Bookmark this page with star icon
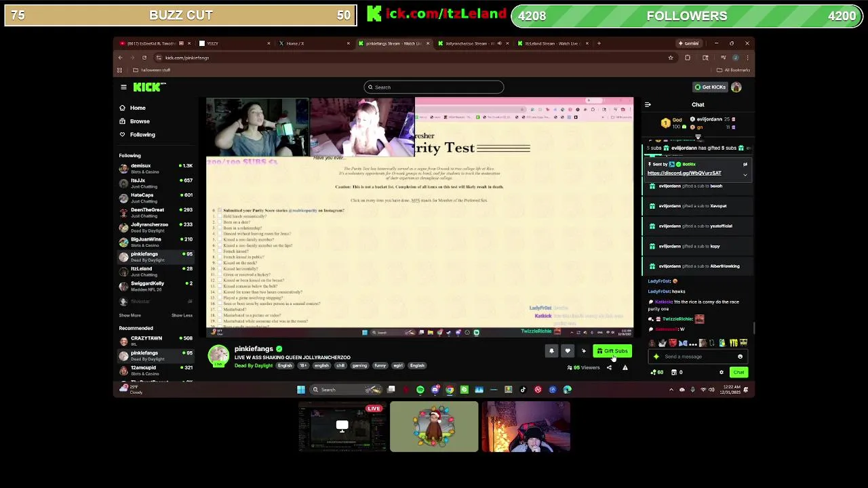The width and height of the screenshot is (868, 488). [x=671, y=58]
